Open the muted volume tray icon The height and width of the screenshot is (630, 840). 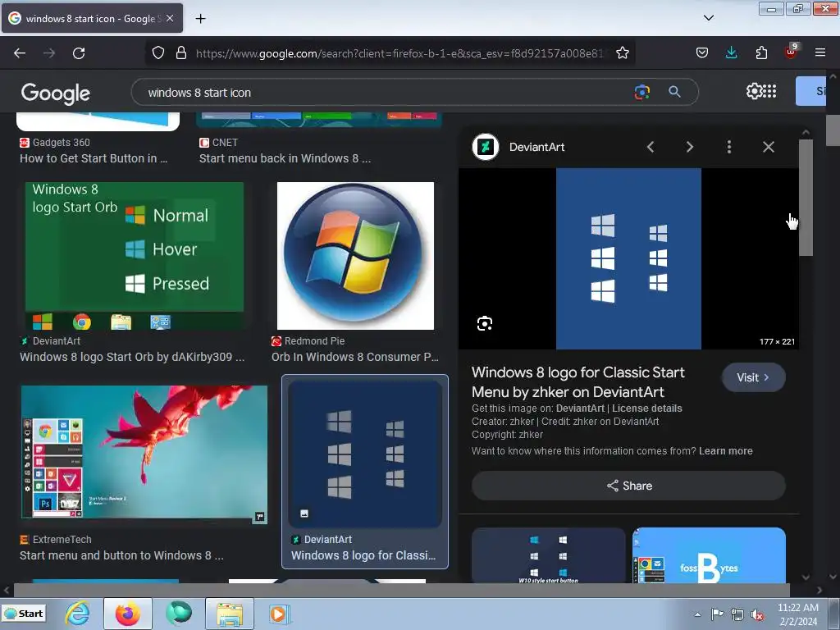coord(757,614)
